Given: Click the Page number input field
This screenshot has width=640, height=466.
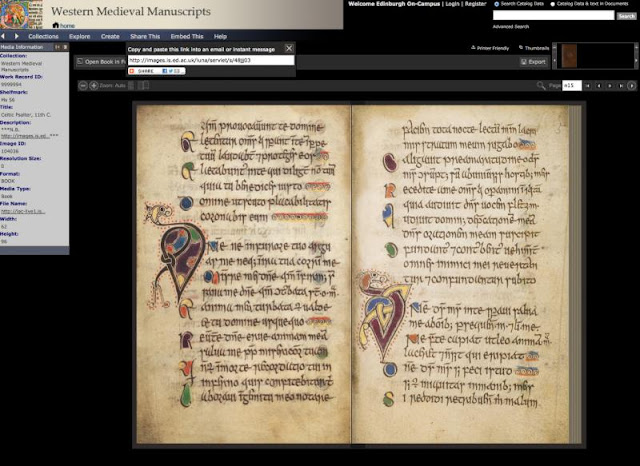Looking at the screenshot, I should coord(572,86).
